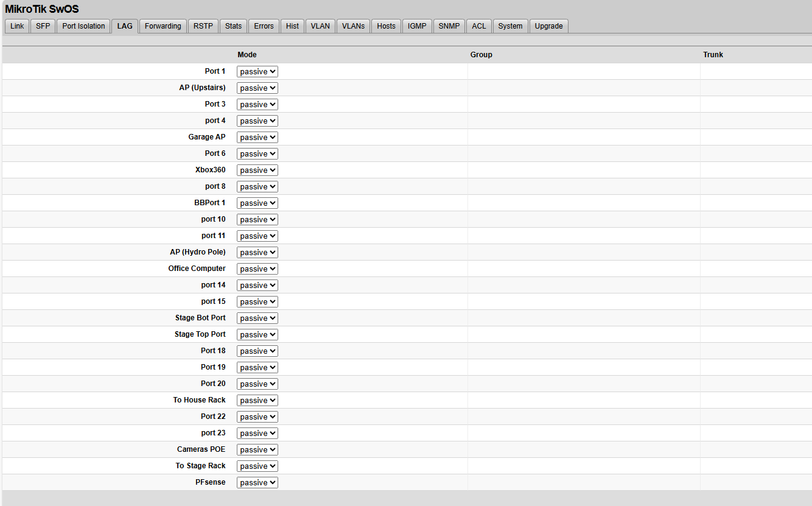Open mode dropdown for AP (Upstairs)
Image resolution: width=812 pixels, height=506 pixels.
(x=257, y=88)
